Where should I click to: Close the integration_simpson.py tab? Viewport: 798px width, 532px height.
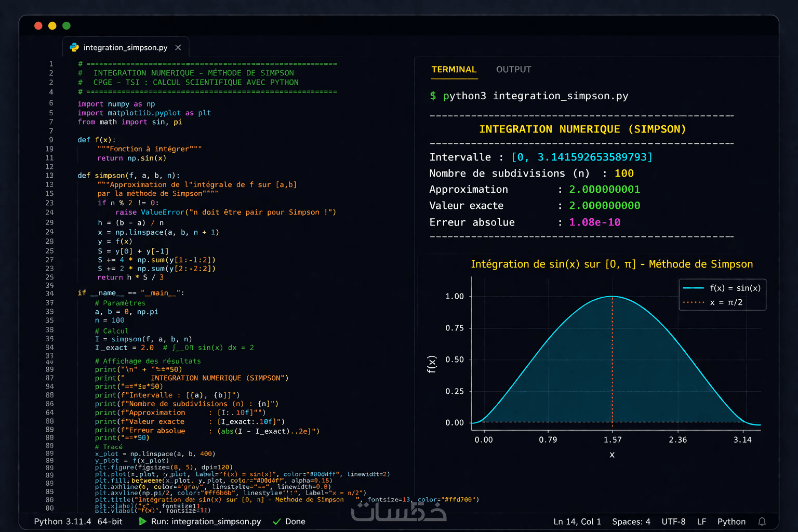[x=178, y=47]
